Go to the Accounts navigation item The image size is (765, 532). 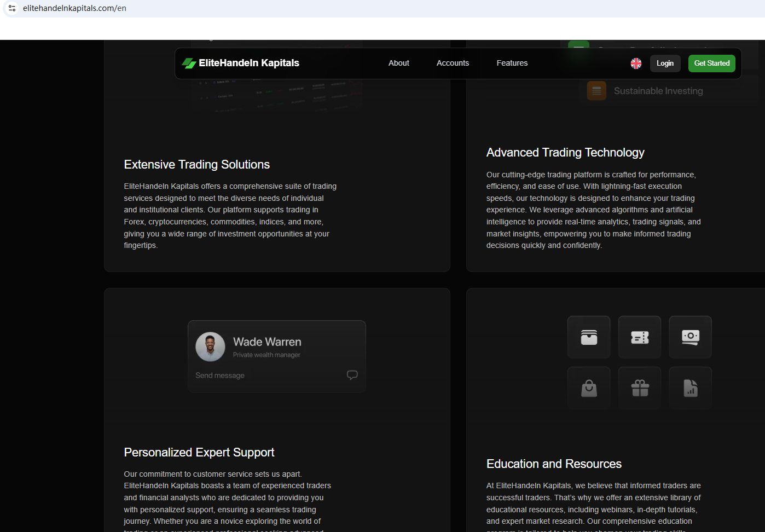[x=453, y=63]
